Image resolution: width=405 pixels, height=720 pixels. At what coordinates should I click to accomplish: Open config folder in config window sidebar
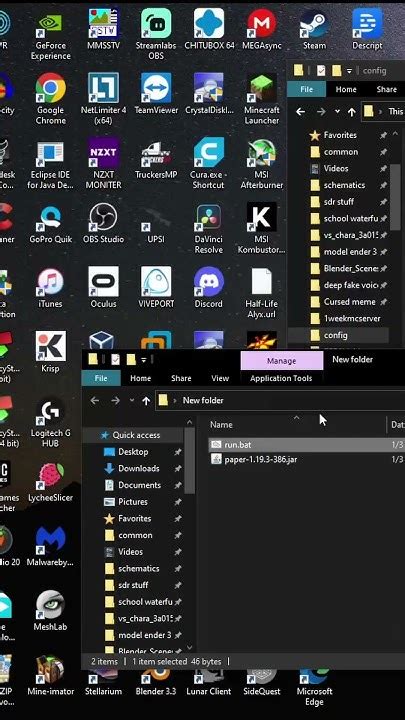click(336, 335)
